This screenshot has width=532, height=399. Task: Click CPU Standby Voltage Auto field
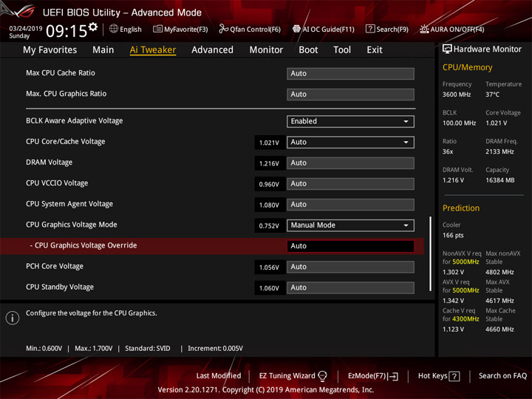[350, 287]
